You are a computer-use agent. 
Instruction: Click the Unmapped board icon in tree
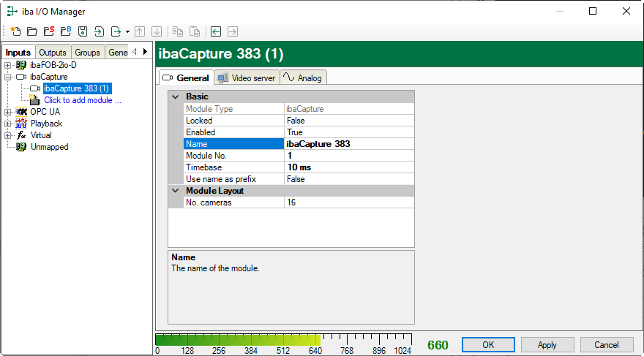click(21, 147)
